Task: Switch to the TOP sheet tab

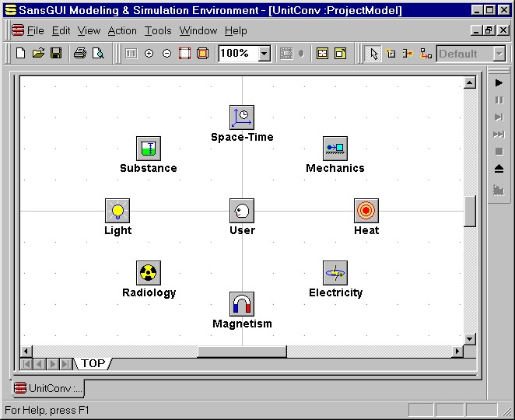Action: pyautogui.click(x=93, y=363)
